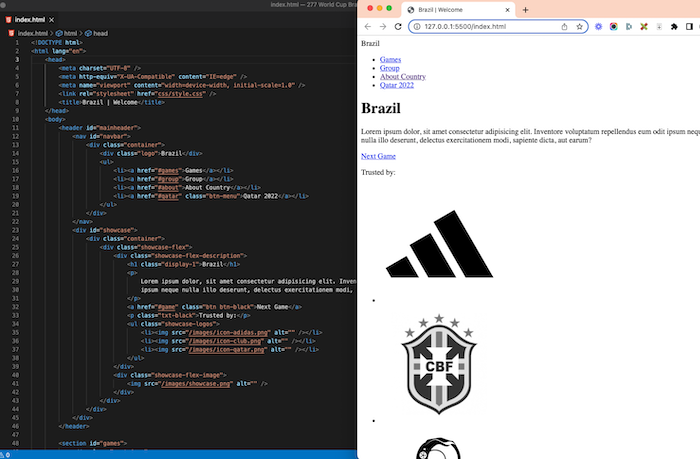Toggle the Chrome side panel icon
Screen dimensions: 700x459
pyautogui.click(x=689, y=27)
